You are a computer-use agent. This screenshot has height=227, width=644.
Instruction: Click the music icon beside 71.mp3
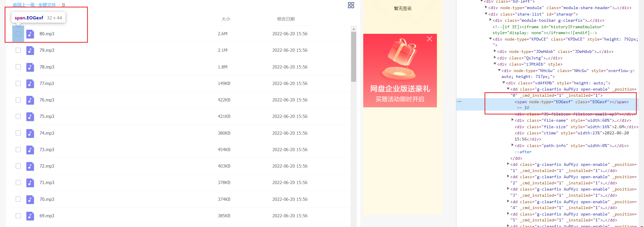[30, 183]
